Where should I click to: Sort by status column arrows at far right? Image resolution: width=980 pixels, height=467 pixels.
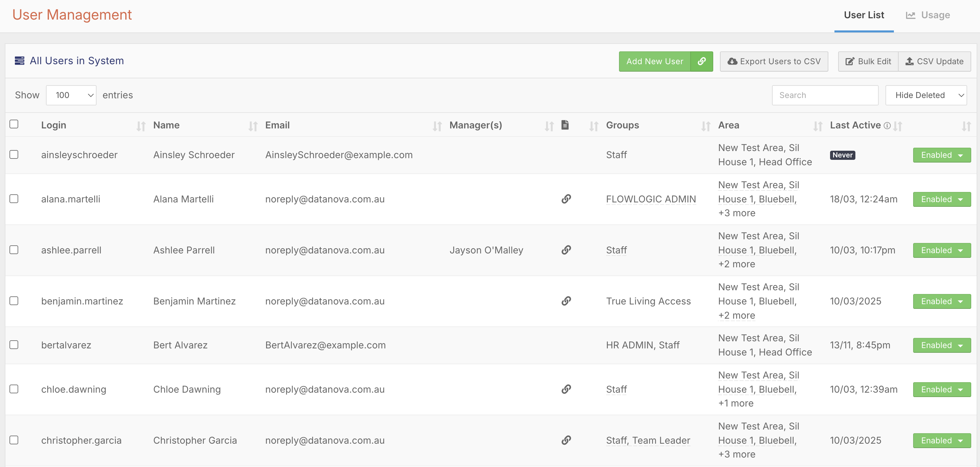966,126
